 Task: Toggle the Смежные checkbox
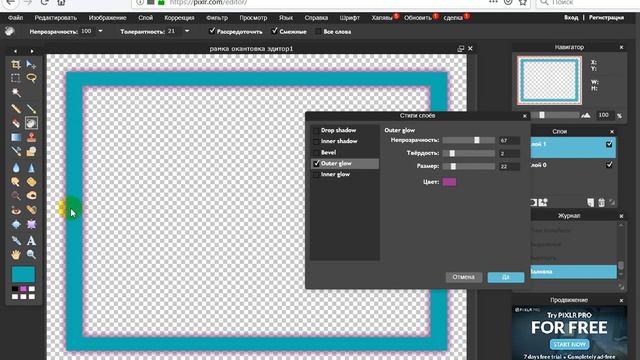click(275, 31)
